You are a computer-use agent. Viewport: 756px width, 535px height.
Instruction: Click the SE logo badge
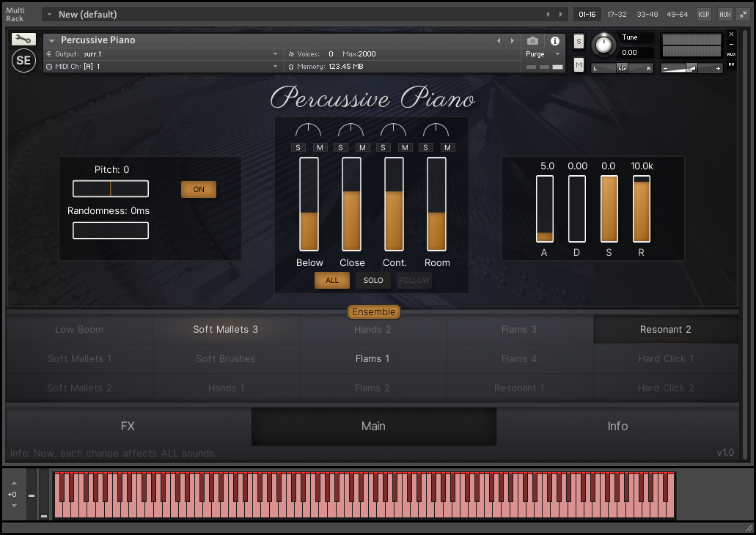pos(23,61)
